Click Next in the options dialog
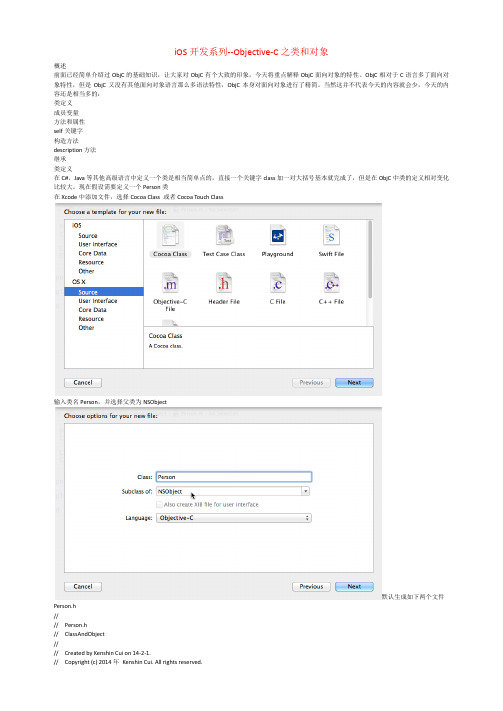503x711 pixels. point(354,587)
